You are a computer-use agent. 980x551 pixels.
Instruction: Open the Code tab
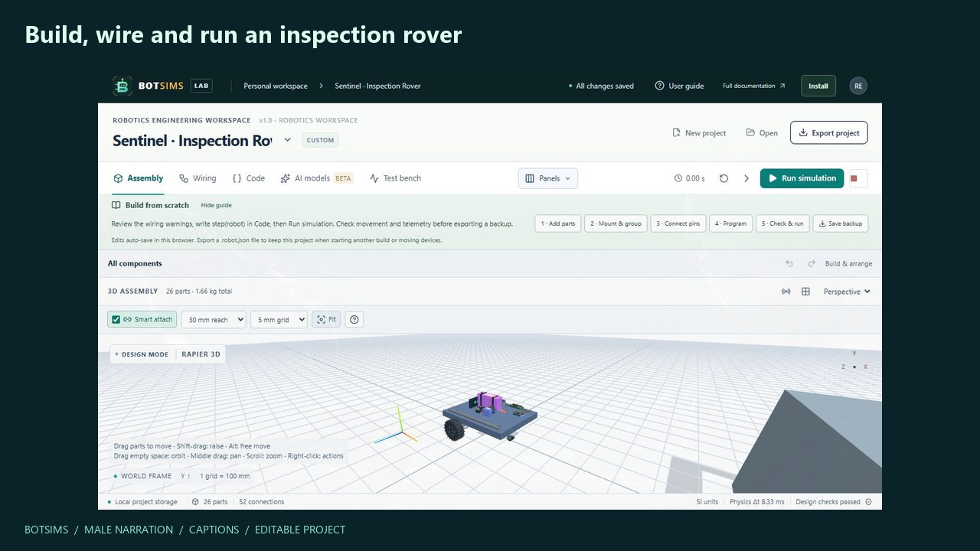(248, 178)
